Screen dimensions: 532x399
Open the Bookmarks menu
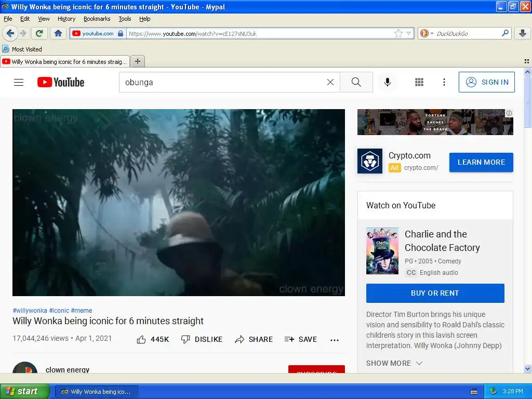coord(97,19)
